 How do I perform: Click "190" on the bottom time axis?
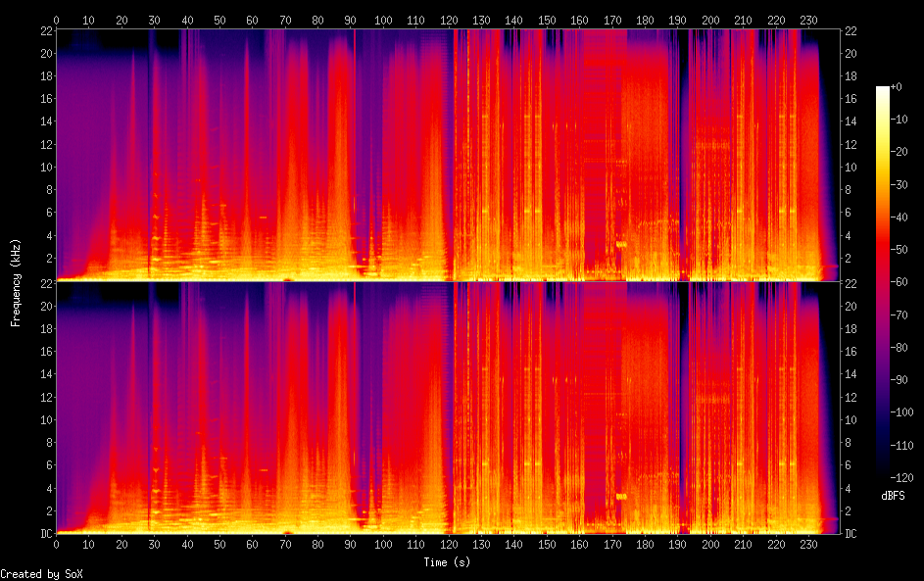678,545
